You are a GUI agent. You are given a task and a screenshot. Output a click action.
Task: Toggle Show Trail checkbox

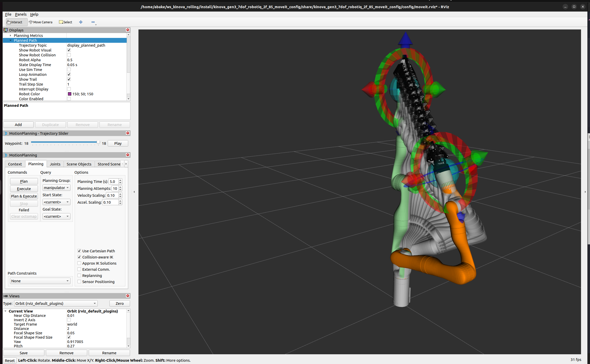pyautogui.click(x=69, y=79)
